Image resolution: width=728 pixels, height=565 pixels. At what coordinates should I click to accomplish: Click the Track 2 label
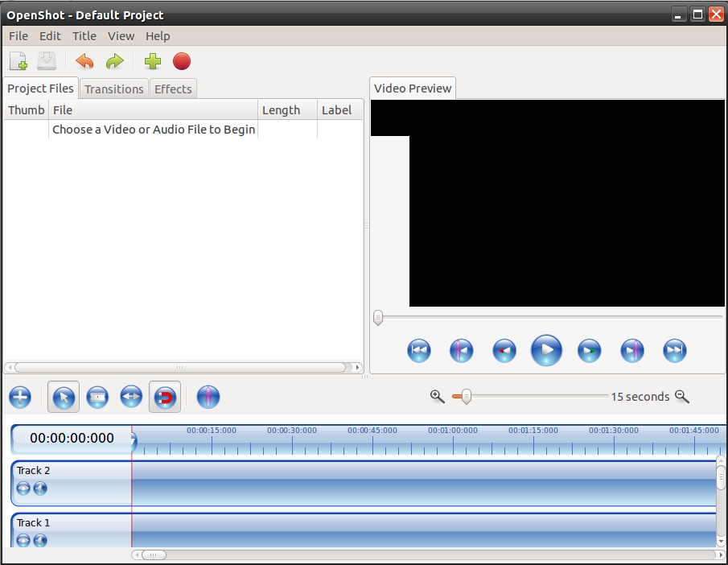tap(33, 470)
